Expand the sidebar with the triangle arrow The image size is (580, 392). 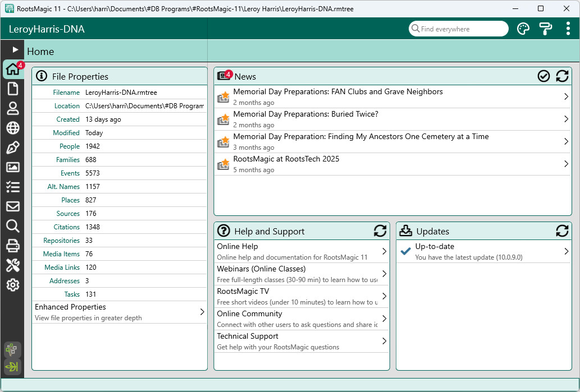pos(15,49)
